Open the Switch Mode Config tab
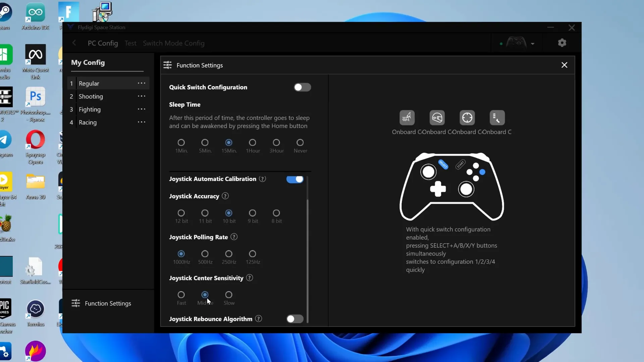 pos(174,43)
